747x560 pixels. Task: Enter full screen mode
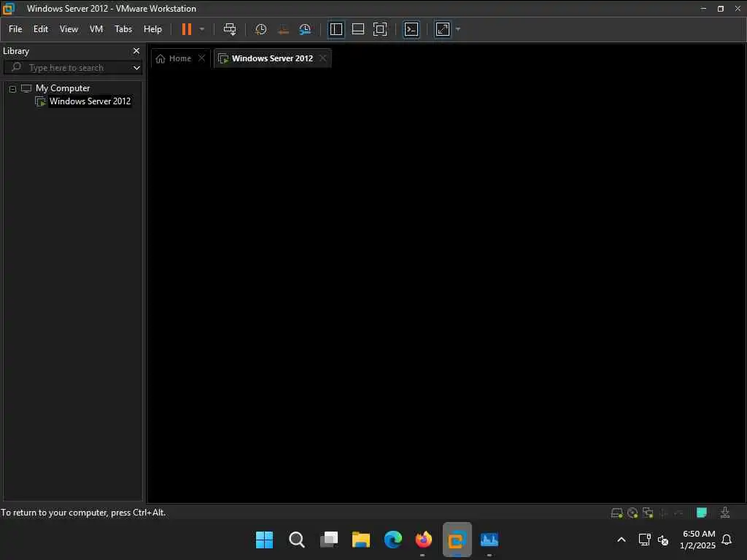click(x=379, y=29)
